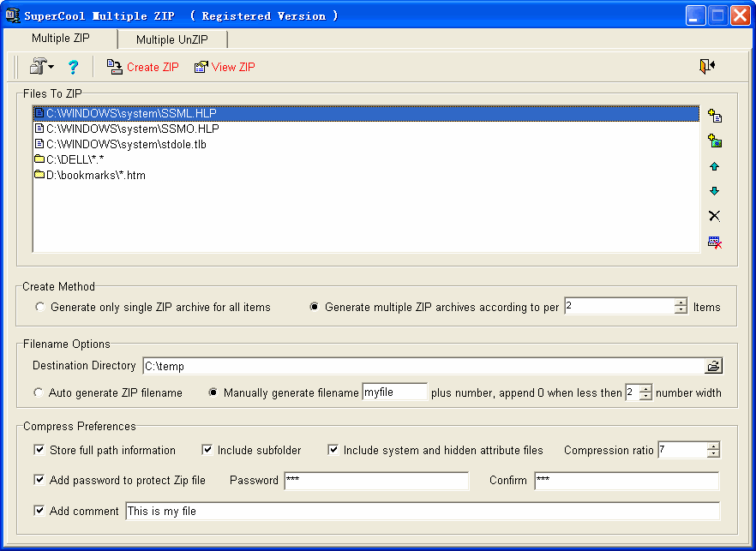Move selected item down with arrow icon
Viewport: 756px width, 551px height.
(715, 191)
